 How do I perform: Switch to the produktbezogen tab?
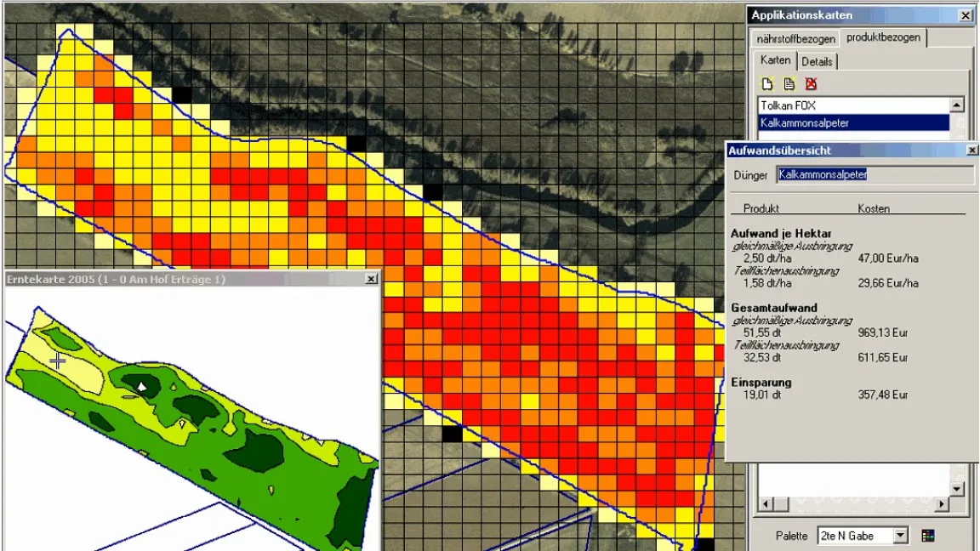click(x=881, y=38)
